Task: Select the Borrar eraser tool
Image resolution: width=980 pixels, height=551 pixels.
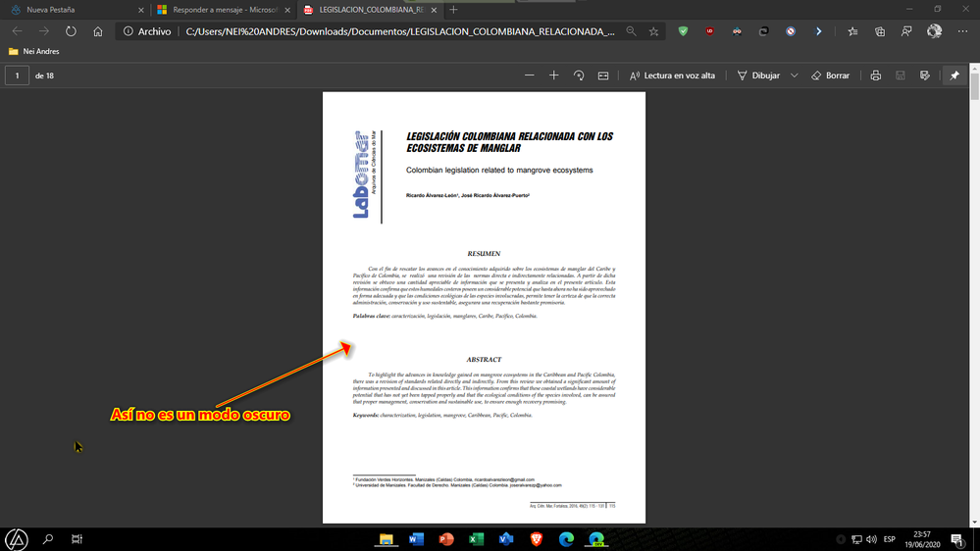Action: (831, 75)
